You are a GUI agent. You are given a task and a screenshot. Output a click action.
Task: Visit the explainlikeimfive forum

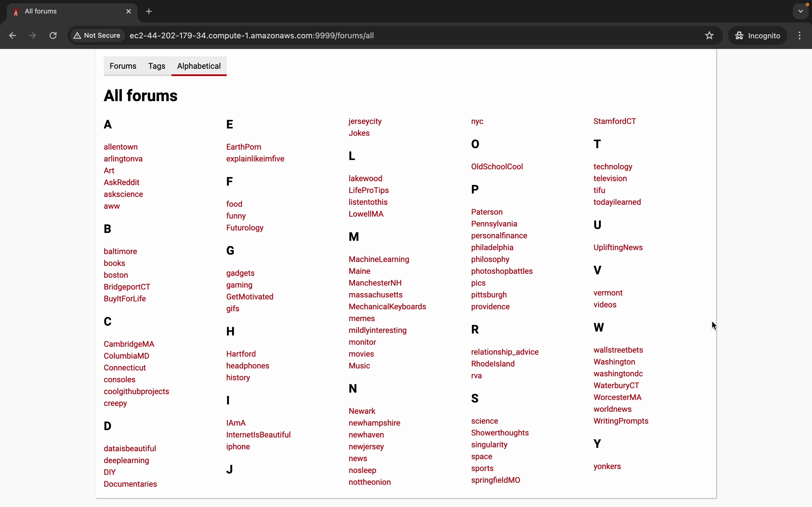pyautogui.click(x=255, y=159)
